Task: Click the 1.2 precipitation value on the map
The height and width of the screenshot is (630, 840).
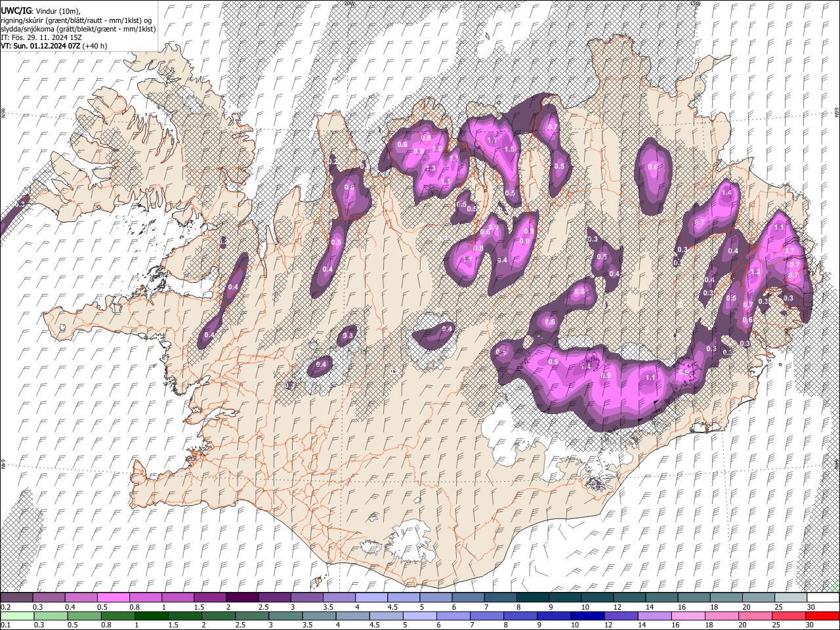Action: point(755,272)
